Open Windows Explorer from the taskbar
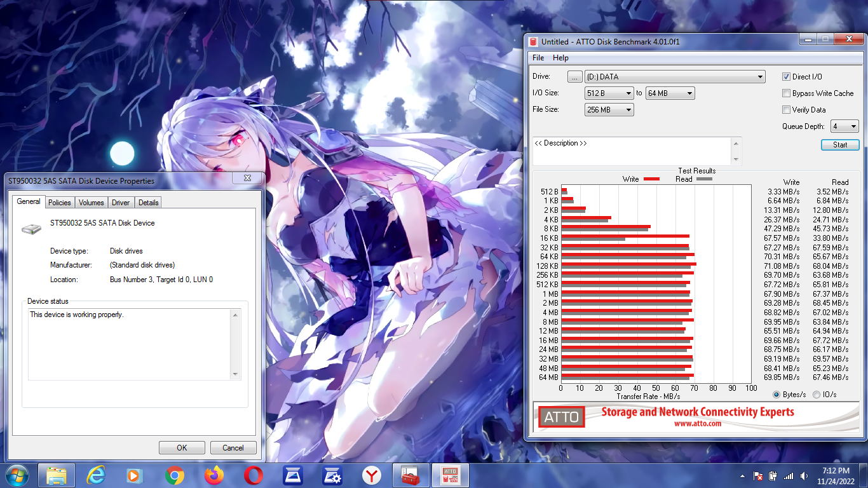 click(57, 475)
